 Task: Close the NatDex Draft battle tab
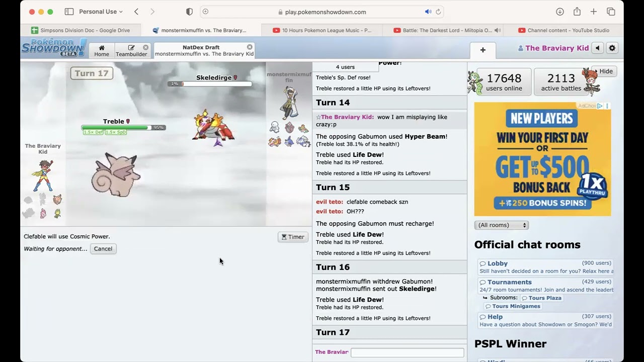point(250,47)
